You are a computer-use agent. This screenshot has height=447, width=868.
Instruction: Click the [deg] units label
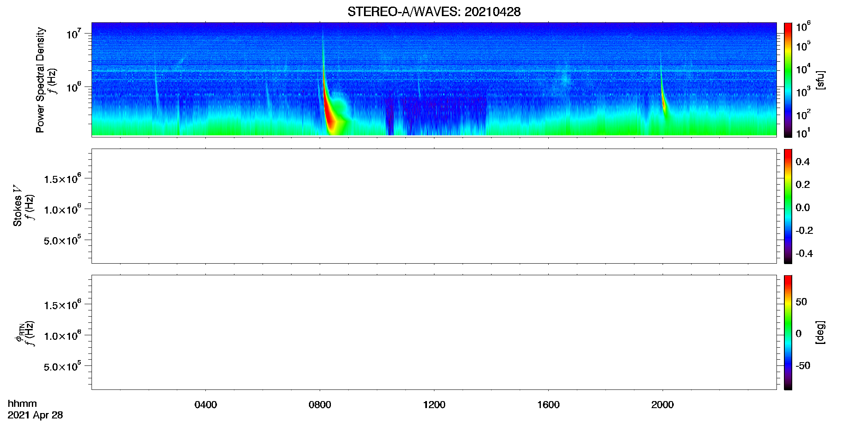[x=820, y=332]
